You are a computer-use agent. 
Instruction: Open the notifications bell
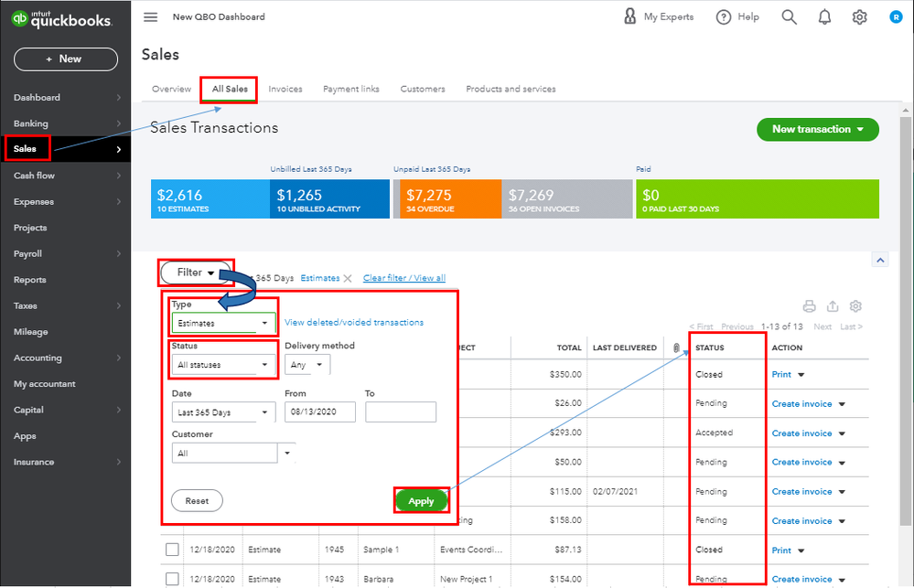click(824, 16)
